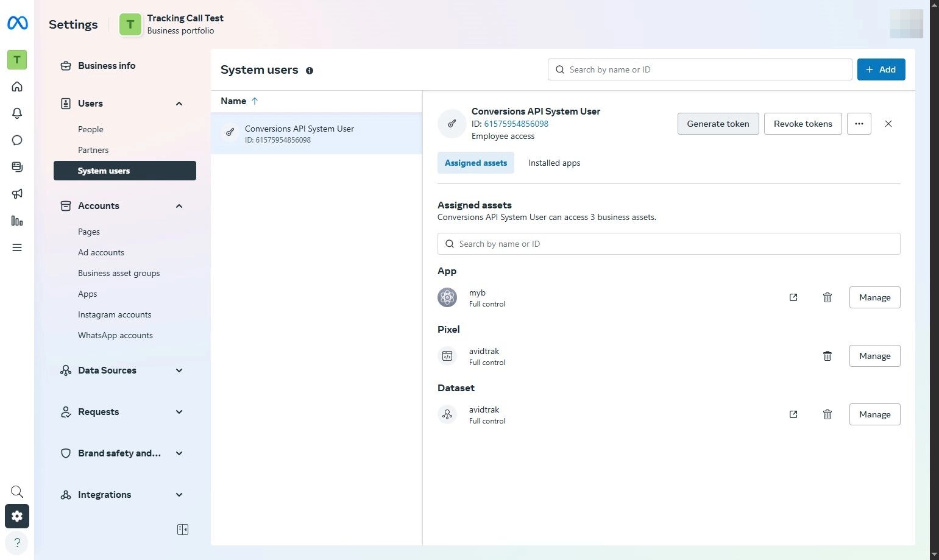Manage the avidtrak dataset asset
Viewport: 939px width, 560px height.
tap(875, 414)
